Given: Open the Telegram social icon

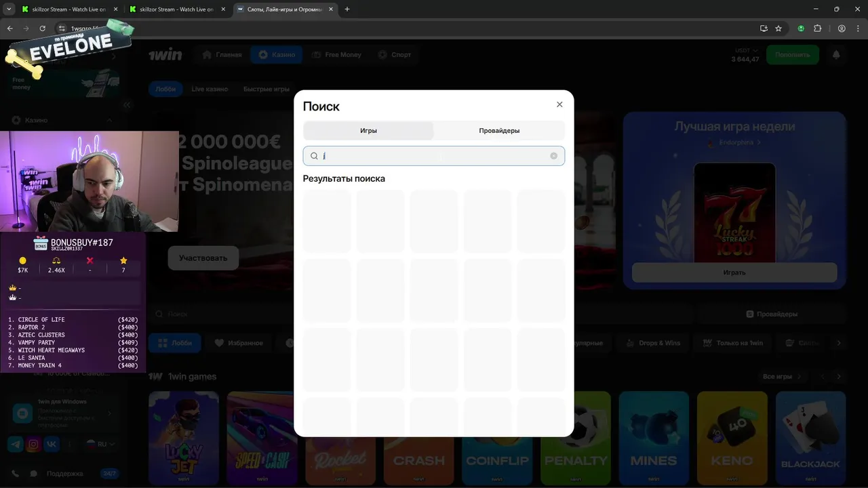Looking at the screenshot, I should point(15,444).
